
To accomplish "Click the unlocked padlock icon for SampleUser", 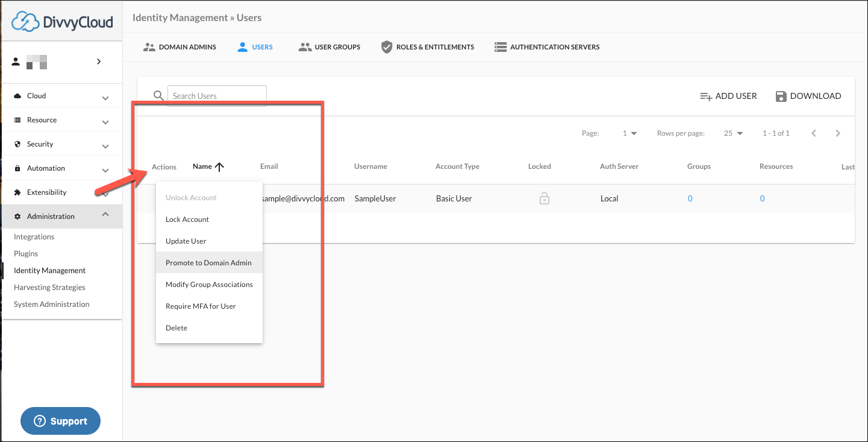I will coord(545,198).
